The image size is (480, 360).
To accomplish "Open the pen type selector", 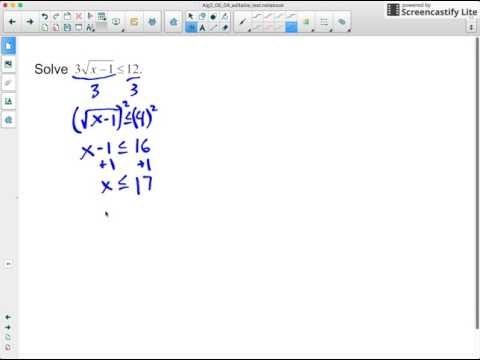I will (x=243, y=22).
